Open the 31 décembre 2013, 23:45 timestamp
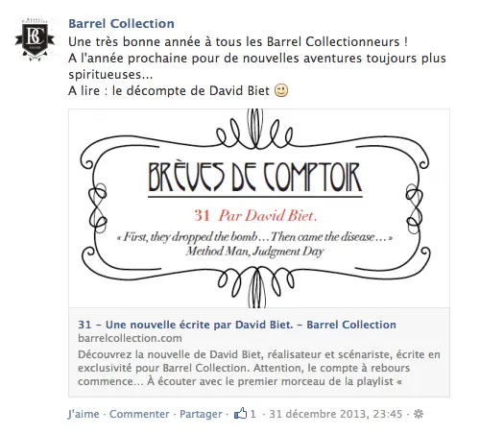 [x=336, y=414]
